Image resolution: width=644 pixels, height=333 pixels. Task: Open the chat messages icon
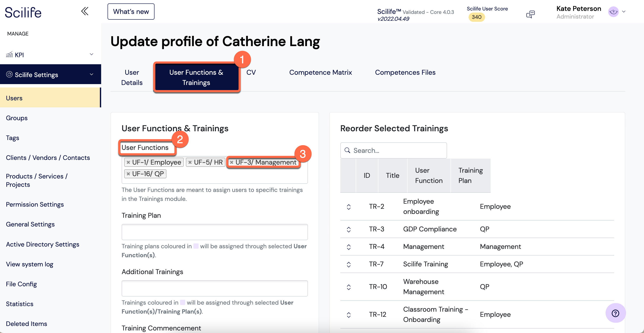coord(530,14)
